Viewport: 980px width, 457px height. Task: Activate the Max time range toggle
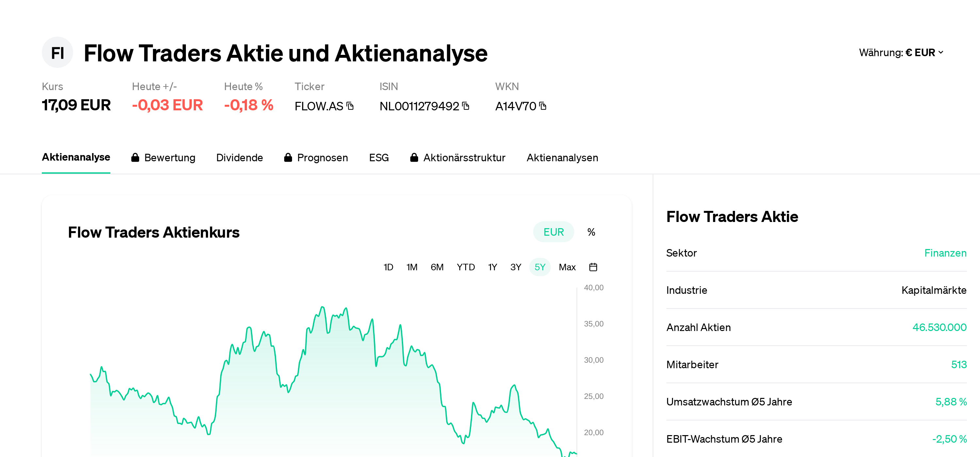pos(567,267)
